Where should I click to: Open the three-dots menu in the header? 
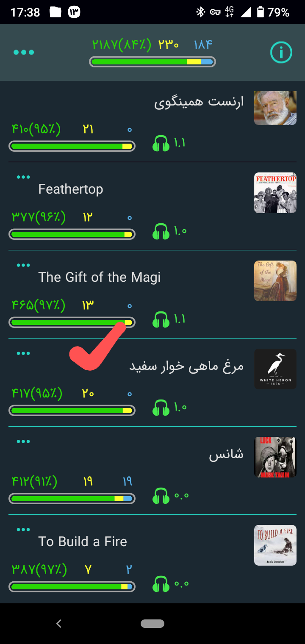point(24,53)
